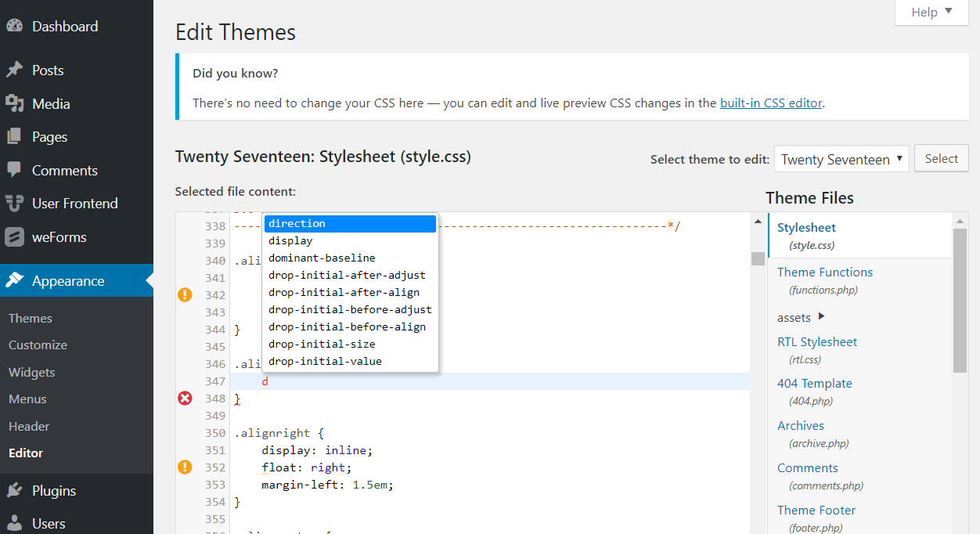
Task: Click the warning icon on line 352
Action: click(185, 467)
